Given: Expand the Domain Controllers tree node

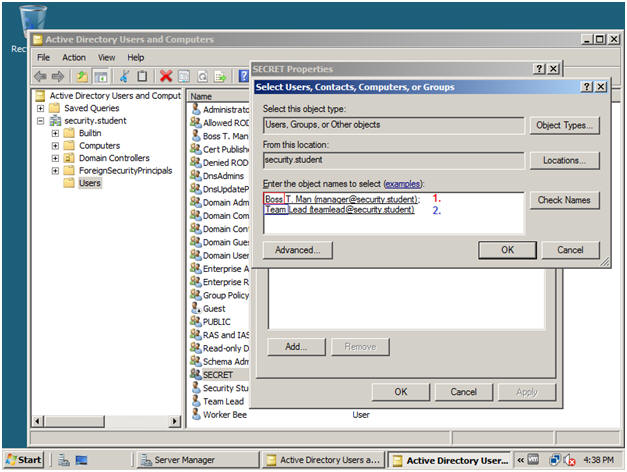Looking at the screenshot, I should pyautogui.click(x=55, y=158).
